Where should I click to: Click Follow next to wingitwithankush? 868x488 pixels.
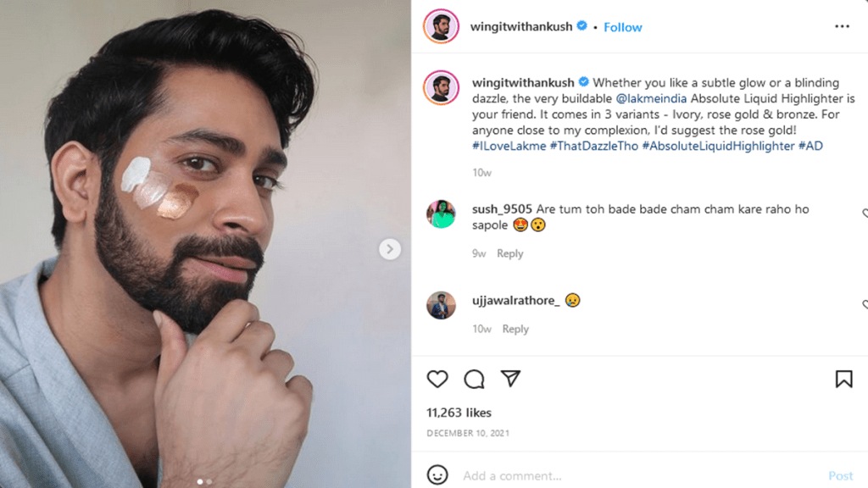[623, 26]
